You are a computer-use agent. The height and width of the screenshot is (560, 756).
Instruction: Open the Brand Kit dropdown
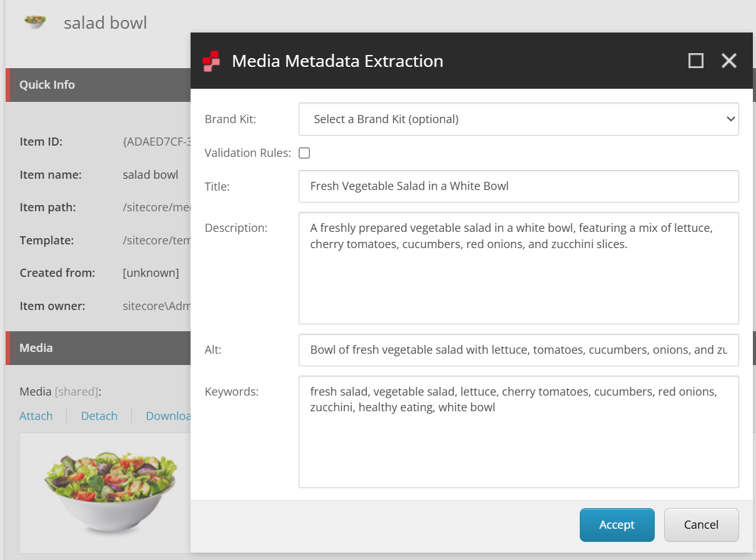point(519,119)
